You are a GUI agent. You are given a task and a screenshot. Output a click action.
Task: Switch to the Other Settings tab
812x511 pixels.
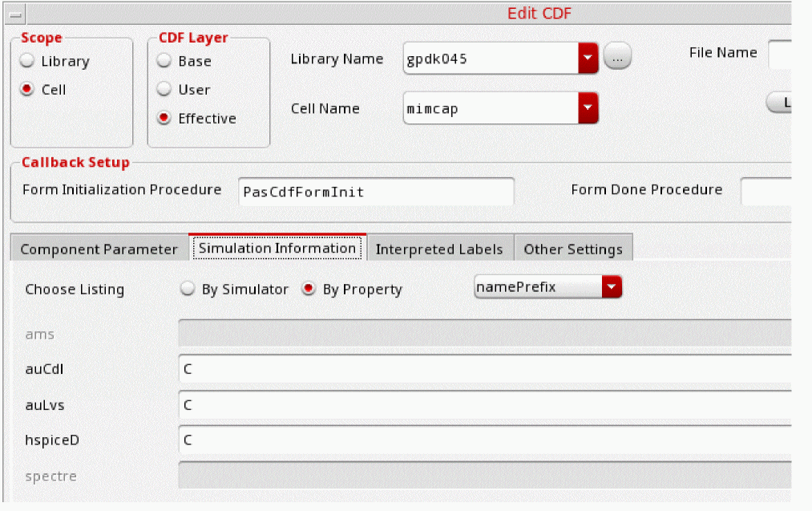[573, 249]
